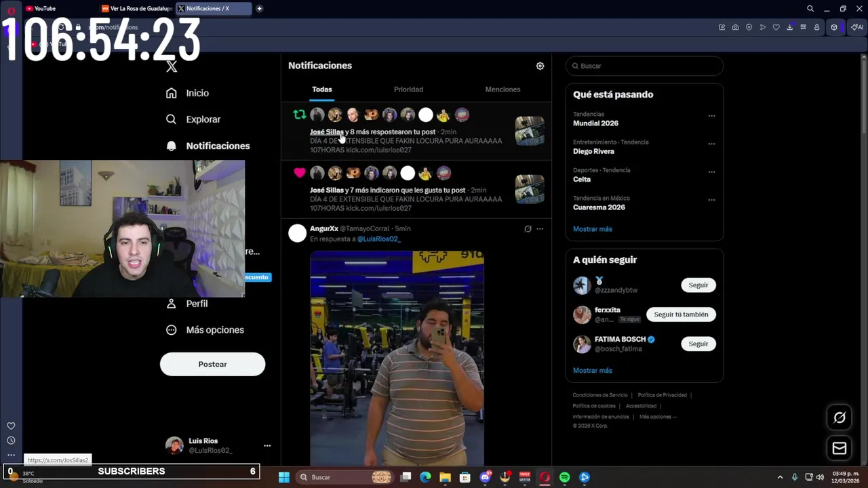Screen dimensions: 868x488
Task: Open post thumbnail in repost notification
Action: pyautogui.click(x=529, y=131)
